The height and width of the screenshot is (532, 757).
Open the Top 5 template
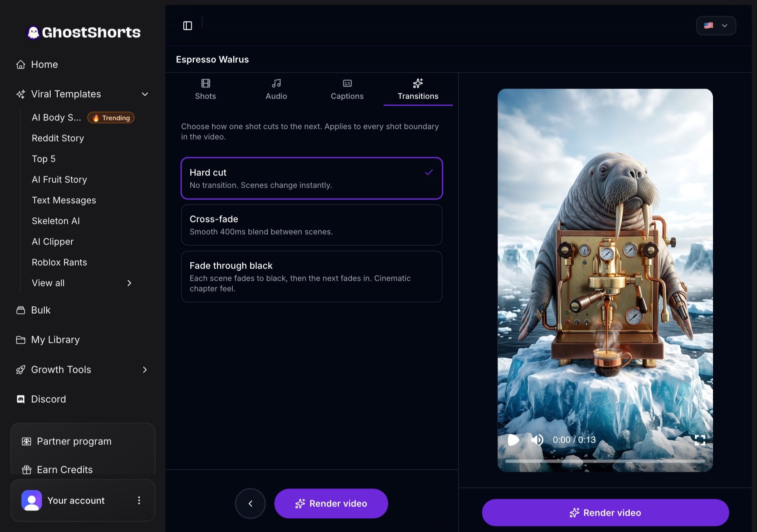44,159
